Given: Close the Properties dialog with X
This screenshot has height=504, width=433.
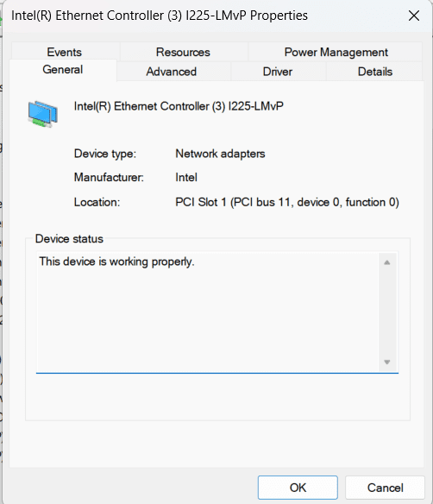Looking at the screenshot, I should [414, 16].
